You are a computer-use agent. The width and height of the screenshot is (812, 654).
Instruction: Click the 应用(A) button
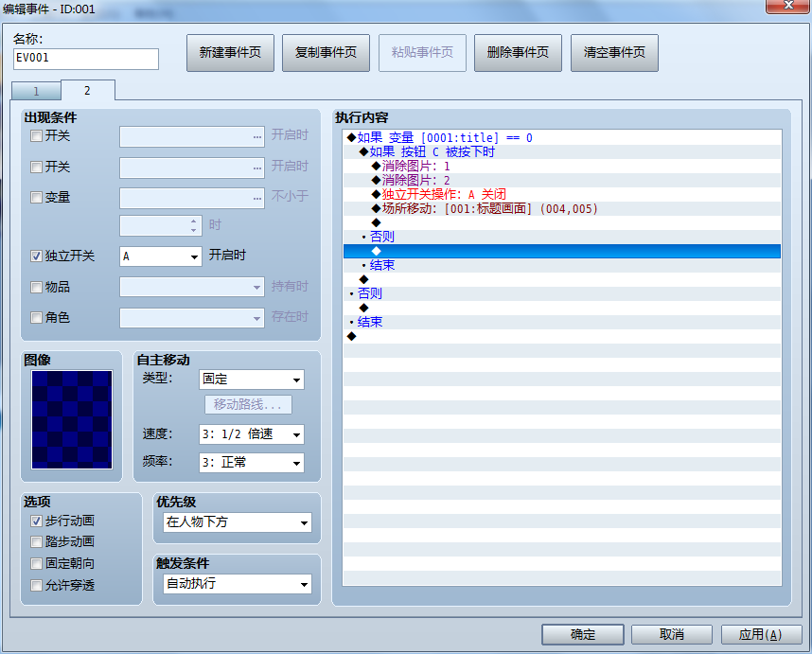click(761, 634)
